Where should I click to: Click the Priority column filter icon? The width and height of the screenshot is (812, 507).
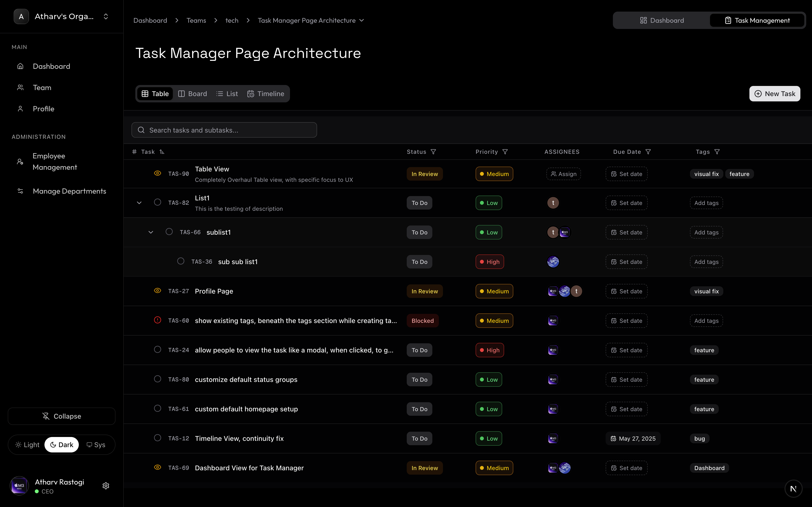[x=505, y=152]
